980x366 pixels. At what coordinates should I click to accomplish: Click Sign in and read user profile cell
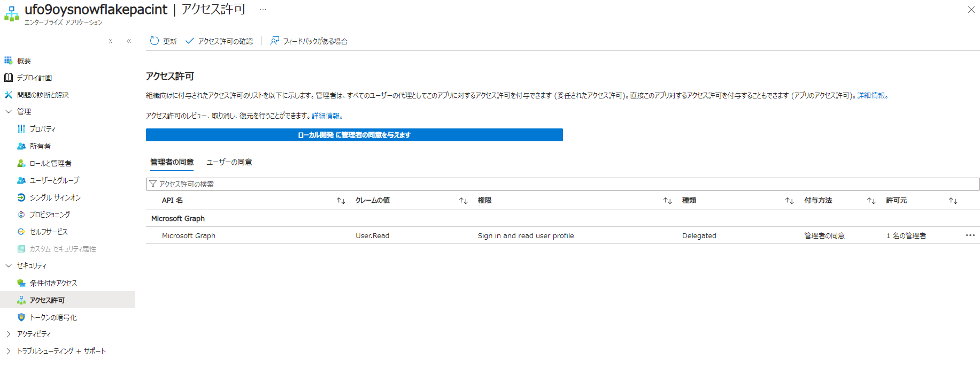(x=526, y=235)
